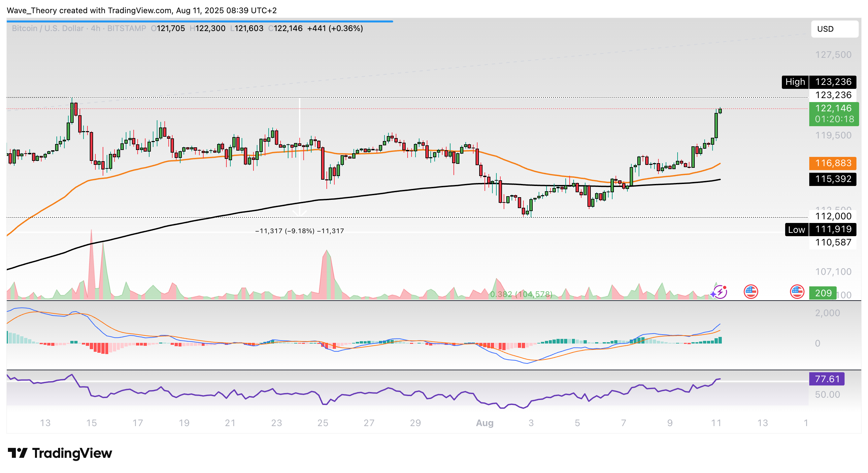Image resolution: width=868 pixels, height=473 pixels.
Task: Click the green 209 volume value label
Action: tap(822, 293)
